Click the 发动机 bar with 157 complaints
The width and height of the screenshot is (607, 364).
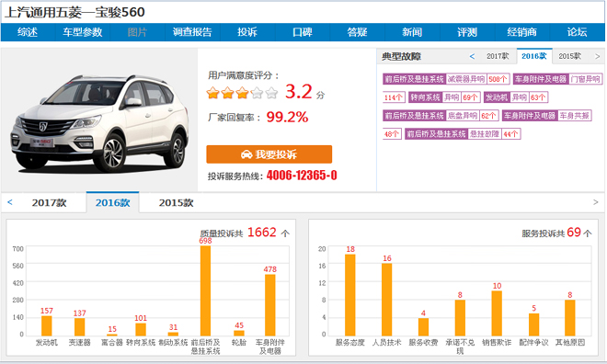tap(47, 325)
